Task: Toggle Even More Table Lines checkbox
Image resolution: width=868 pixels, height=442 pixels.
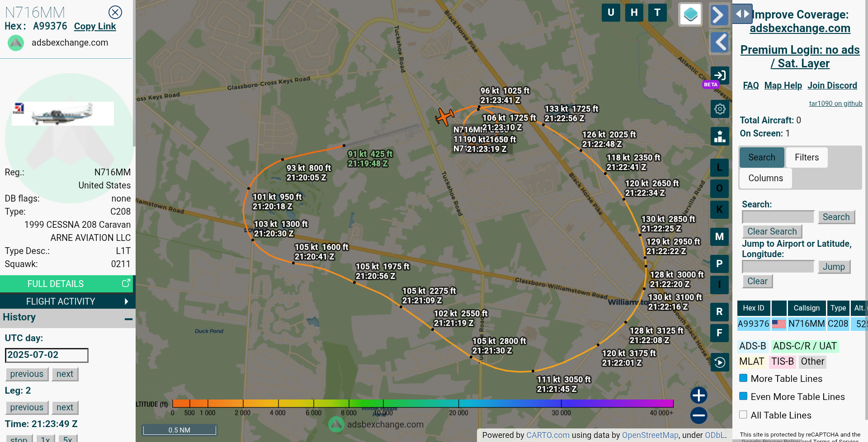Action: pyautogui.click(x=743, y=396)
